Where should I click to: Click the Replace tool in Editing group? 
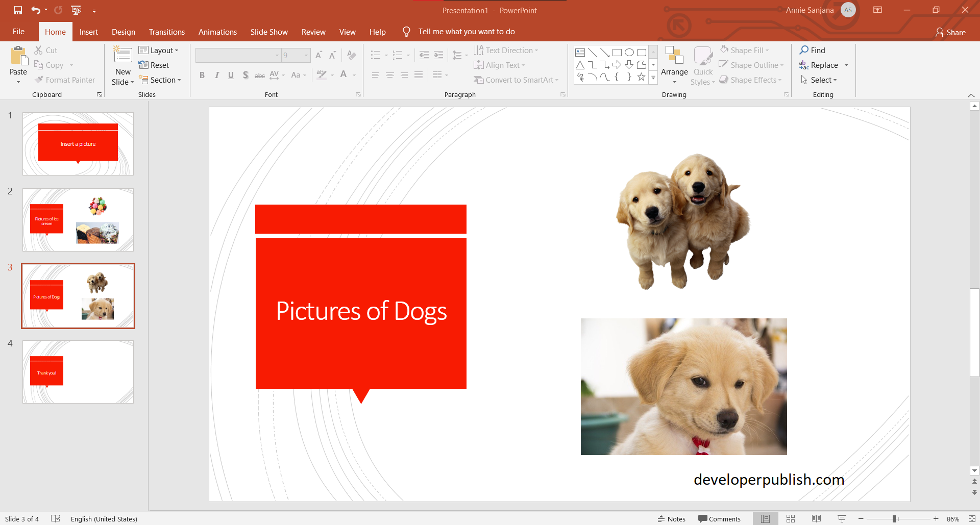[823, 65]
